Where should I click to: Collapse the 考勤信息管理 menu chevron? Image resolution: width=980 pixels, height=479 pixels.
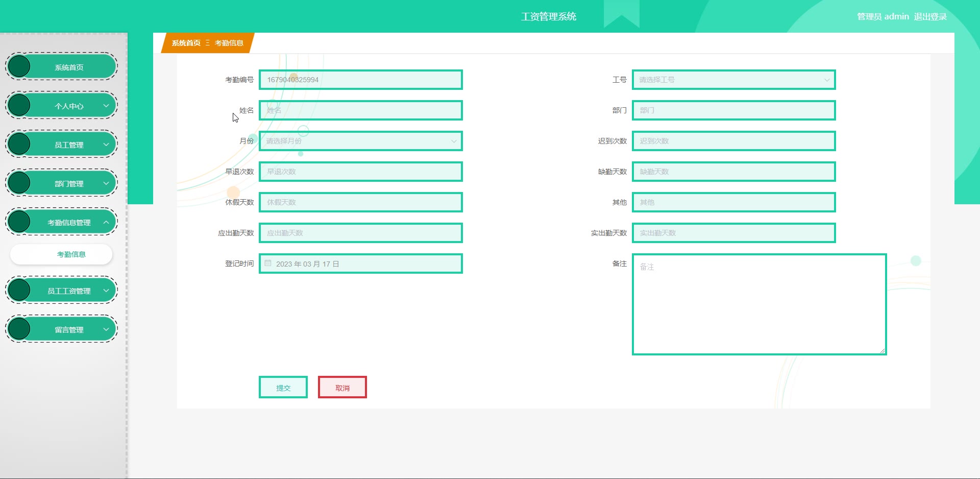click(x=106, y=222)
